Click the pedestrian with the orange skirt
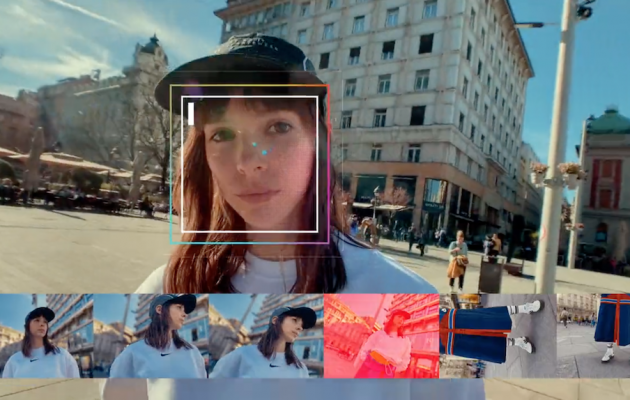Screen dimensions: 630x400 click(x=458, y=261)
